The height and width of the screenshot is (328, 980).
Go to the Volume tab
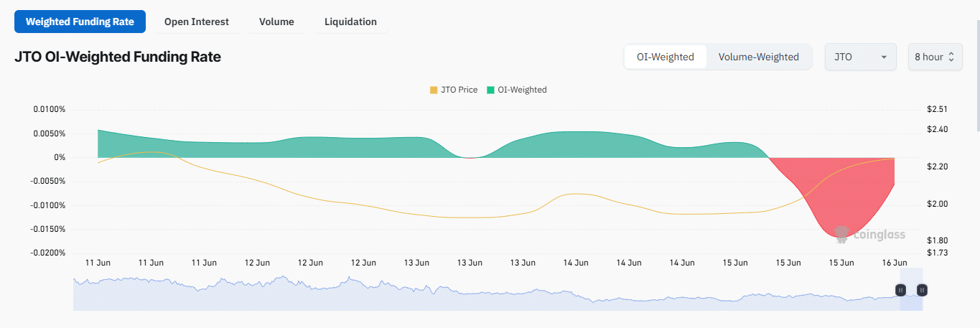tap(276, 22)
